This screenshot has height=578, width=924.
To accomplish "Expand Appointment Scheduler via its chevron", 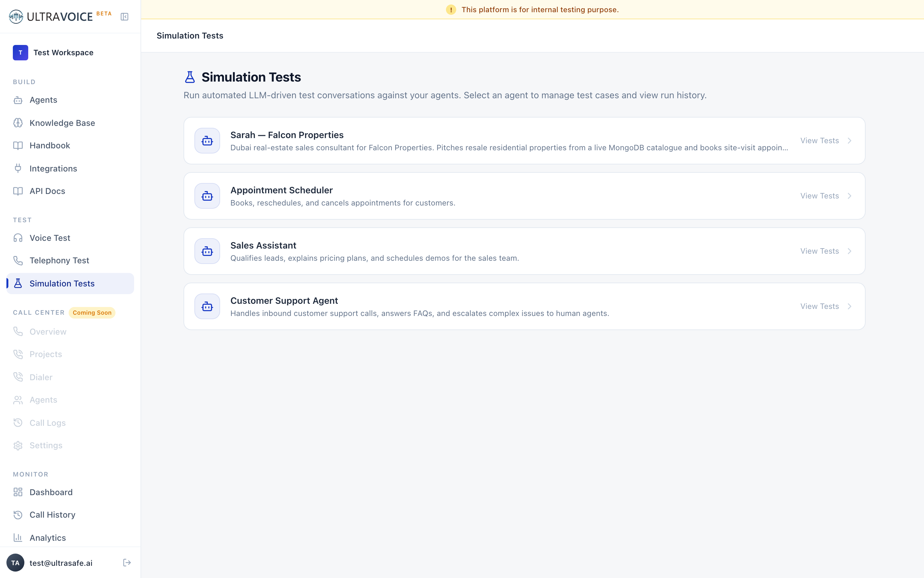I will 850,196.
